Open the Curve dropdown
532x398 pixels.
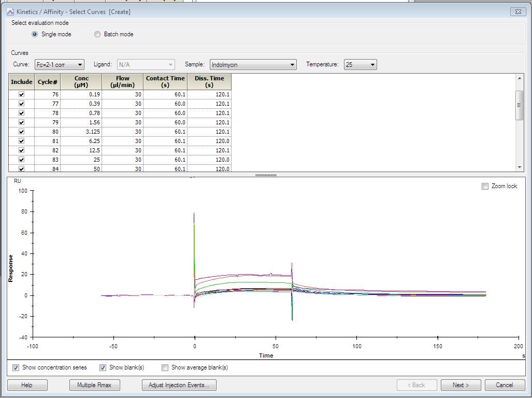(59, 65)
